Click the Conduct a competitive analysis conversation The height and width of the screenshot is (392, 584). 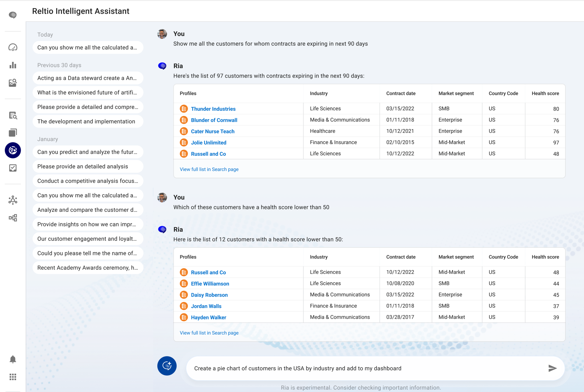pyautogui.click(x=88, y=181)
